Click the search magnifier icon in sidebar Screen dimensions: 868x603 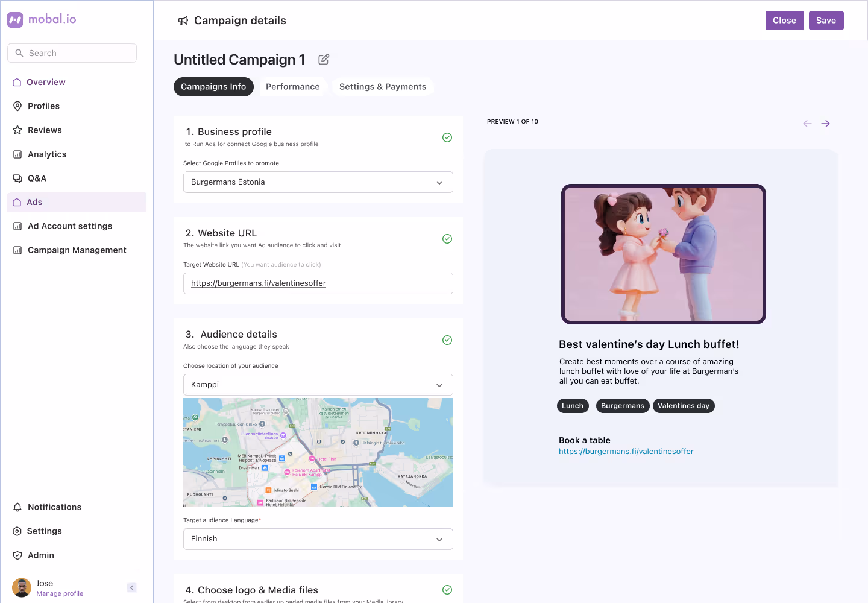19,53
